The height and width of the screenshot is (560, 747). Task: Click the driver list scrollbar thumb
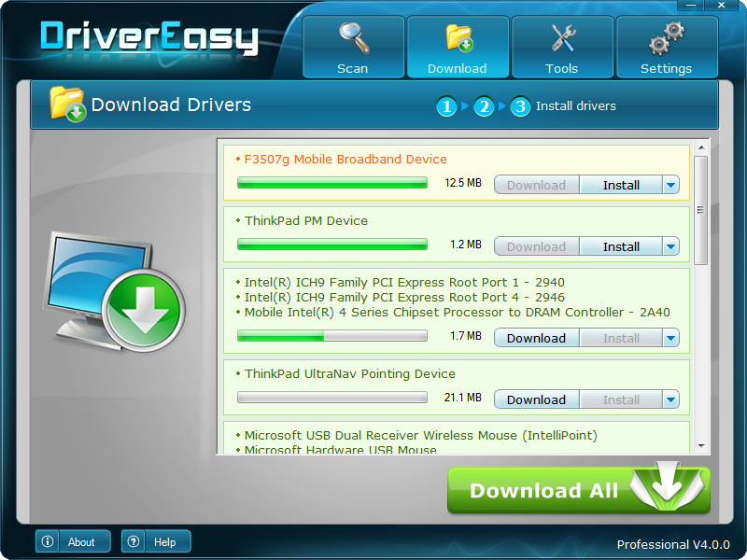click(701, 210)
